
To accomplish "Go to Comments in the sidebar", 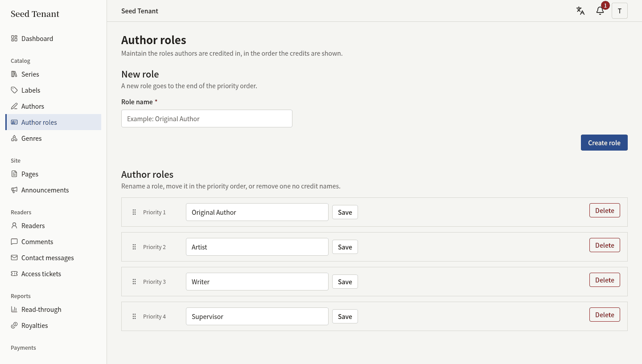I will point(53,241).
